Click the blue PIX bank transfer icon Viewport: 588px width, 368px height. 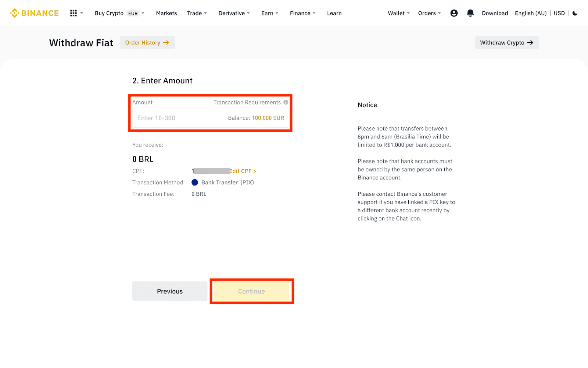click(195, 183)
